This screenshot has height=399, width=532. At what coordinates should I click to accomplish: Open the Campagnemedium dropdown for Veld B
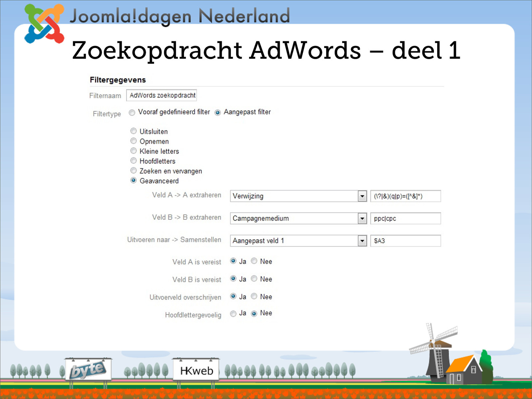click(x=298, y=218)
